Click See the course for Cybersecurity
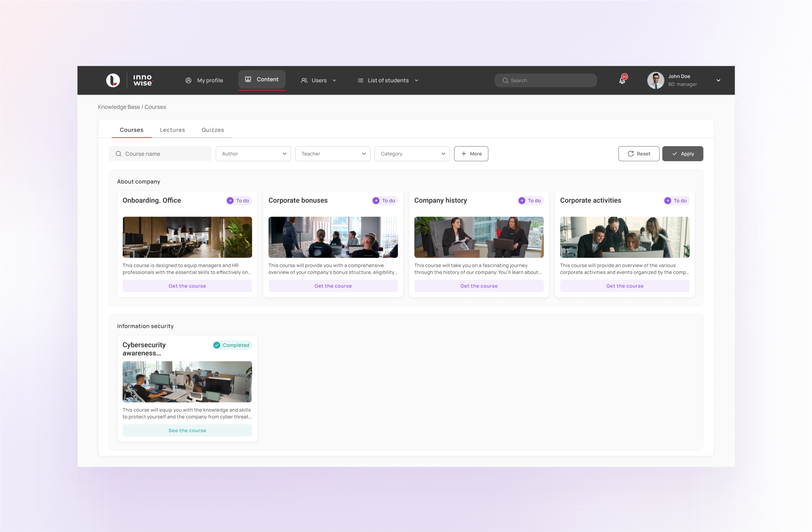Screen dimensions: 812x532 (x=187, y=430)
